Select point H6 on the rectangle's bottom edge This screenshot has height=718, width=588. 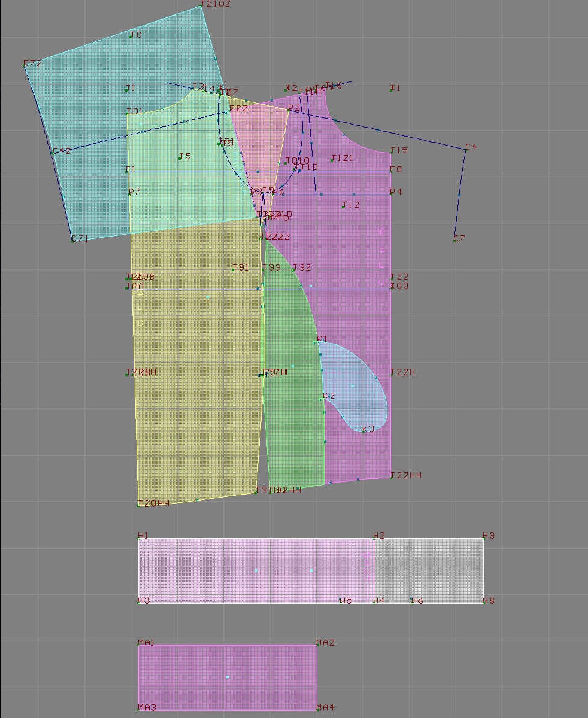click(412, 601)
